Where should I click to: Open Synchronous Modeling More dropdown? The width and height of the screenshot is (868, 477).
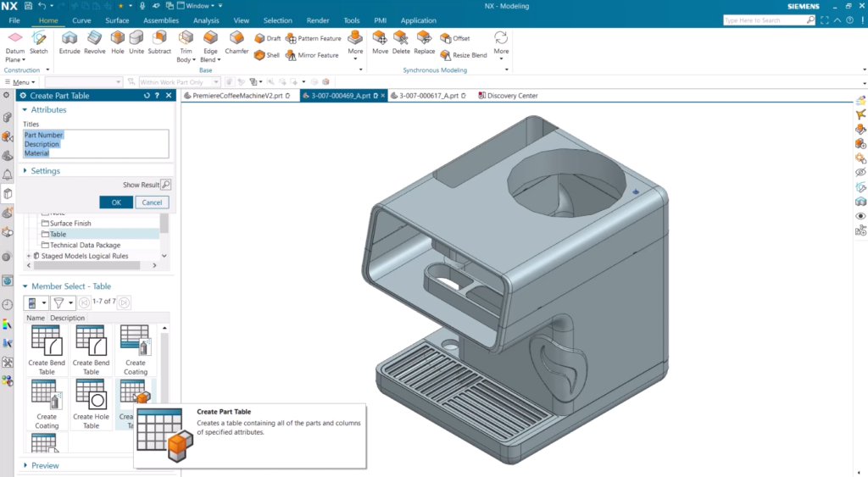(501, 46)
